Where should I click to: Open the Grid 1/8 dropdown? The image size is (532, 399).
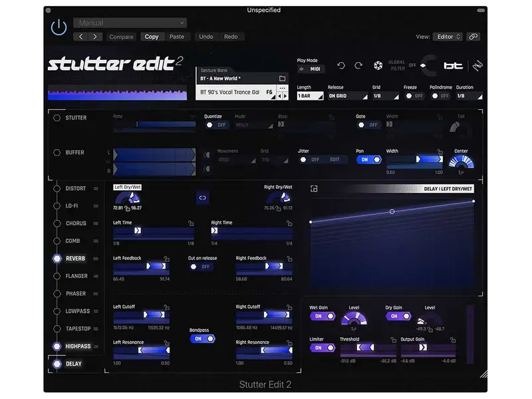click(386, 96)
